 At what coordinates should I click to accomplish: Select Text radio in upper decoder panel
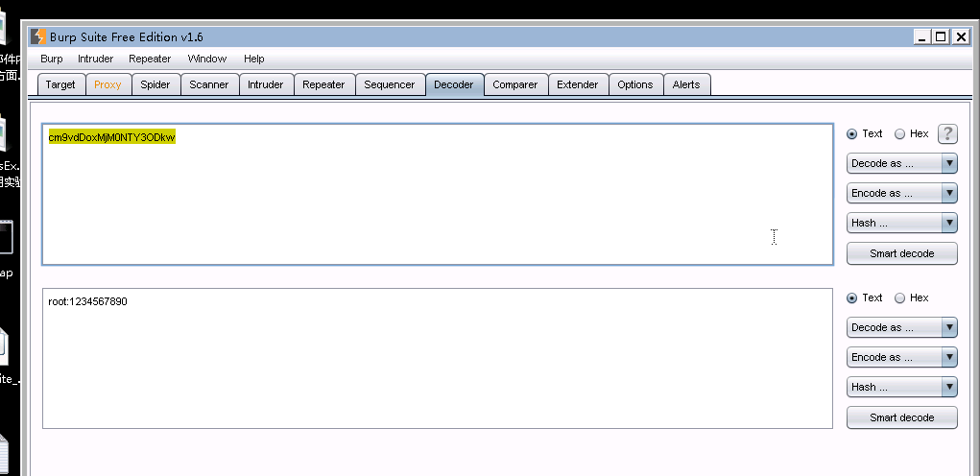point(852,133)
